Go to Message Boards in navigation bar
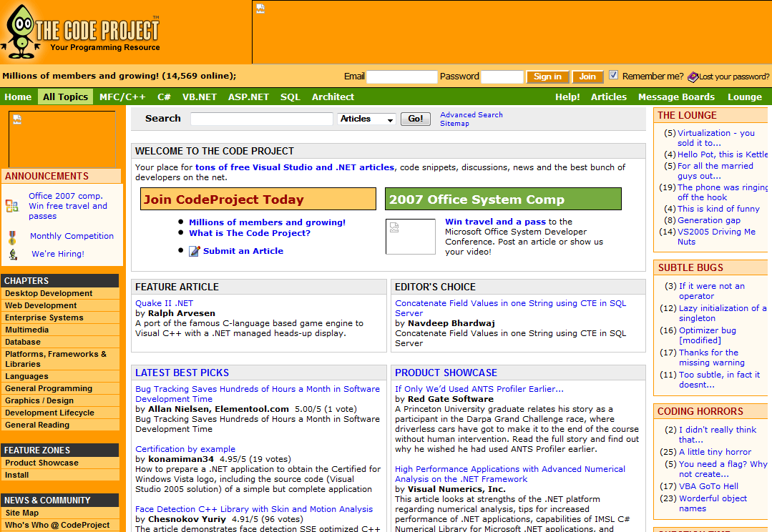 pyautogui.click(x=676, y=97)
